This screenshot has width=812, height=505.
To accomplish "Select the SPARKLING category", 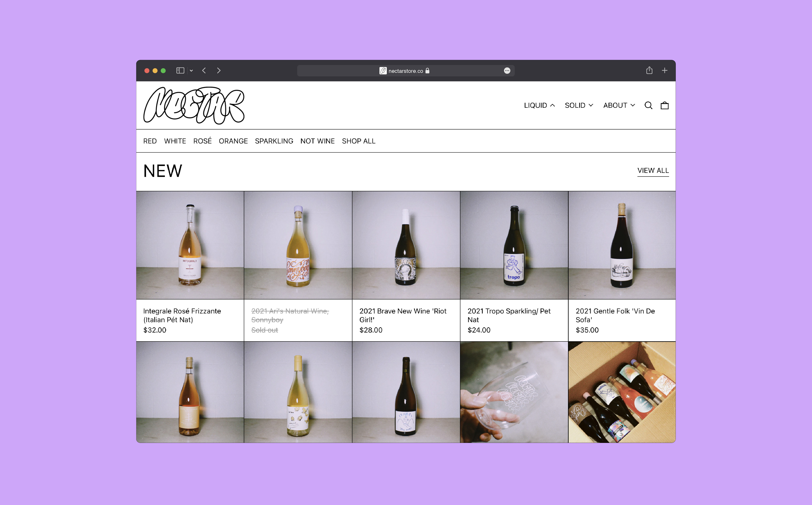I will tap(274, 141).
